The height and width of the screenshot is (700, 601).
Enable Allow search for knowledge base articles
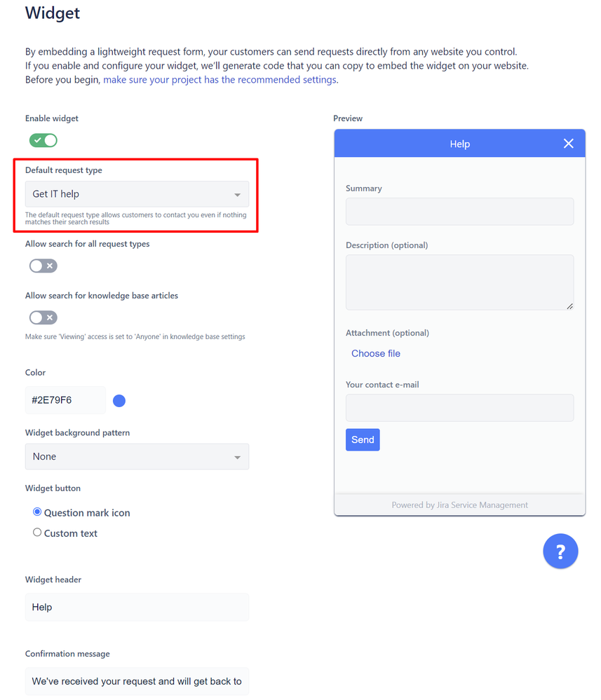pyautogui.click(x=43, y=317)
